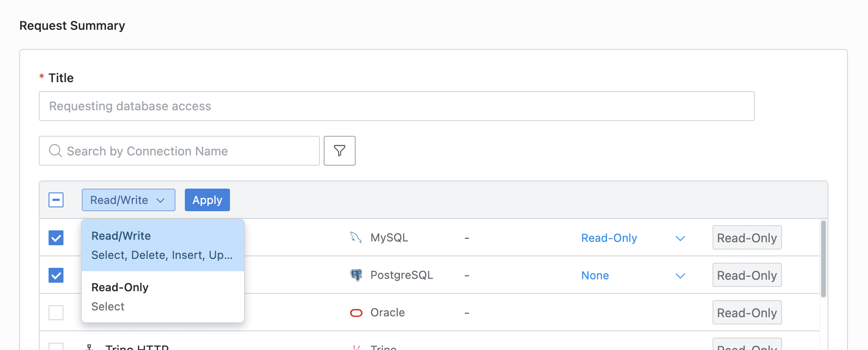Click the PostgreSQL database type text

(x=402, y=275)
